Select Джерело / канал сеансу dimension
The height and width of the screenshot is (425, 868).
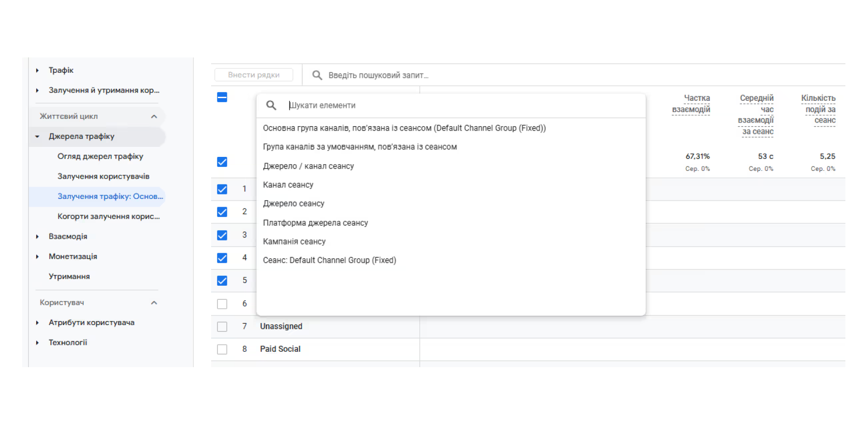pyautogui.click(x=308, y=166)
